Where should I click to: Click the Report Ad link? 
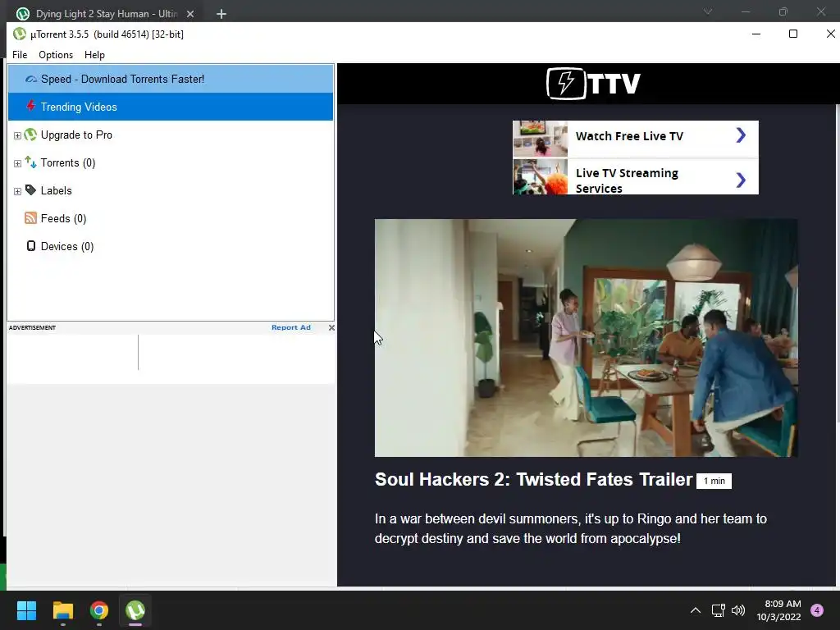291,327
